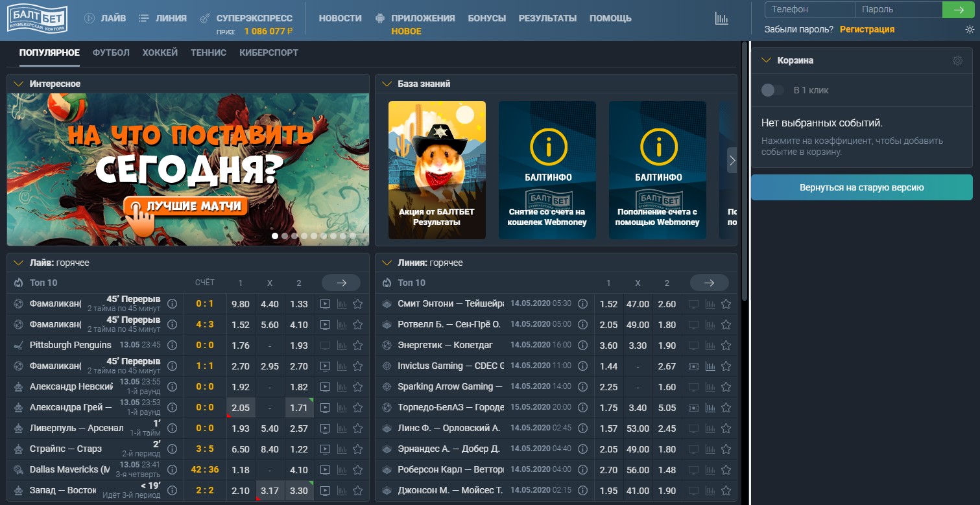Viewport: 980px width, 505px height.
Task: Enable the В 1 клик switch
Action: (772, 90)
